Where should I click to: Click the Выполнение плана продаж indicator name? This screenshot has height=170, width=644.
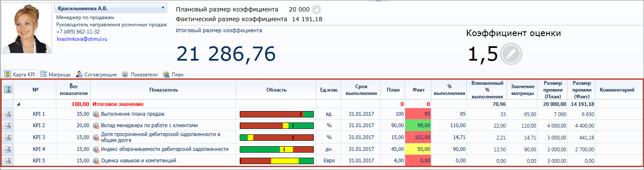tap(132, 114)
